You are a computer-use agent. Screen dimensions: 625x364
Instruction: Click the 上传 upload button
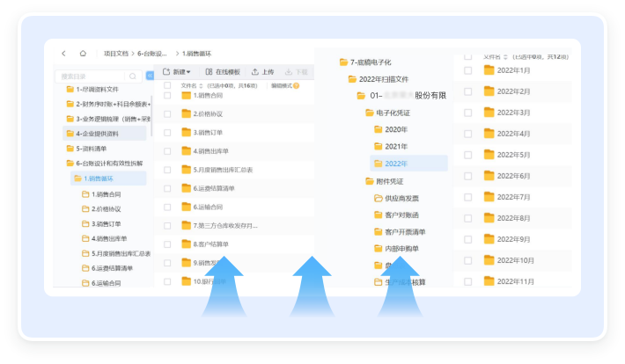(263, 71)
